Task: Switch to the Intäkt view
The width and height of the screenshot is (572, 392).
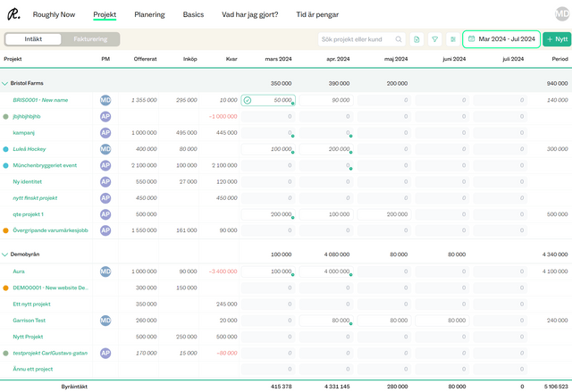Action: 33,39
